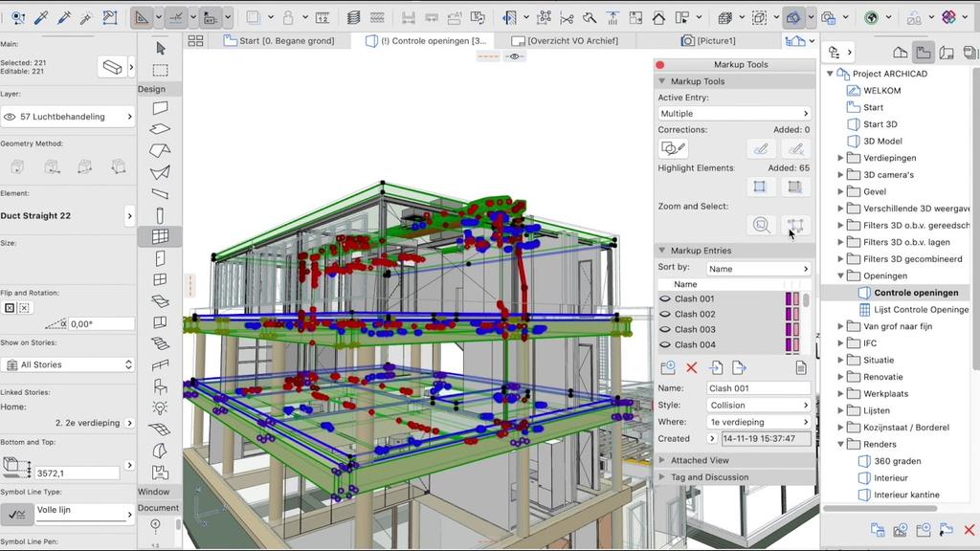Click the Volle lijn line type button
This screenshot has width=980, height=551.
click(x=85, y=514)
